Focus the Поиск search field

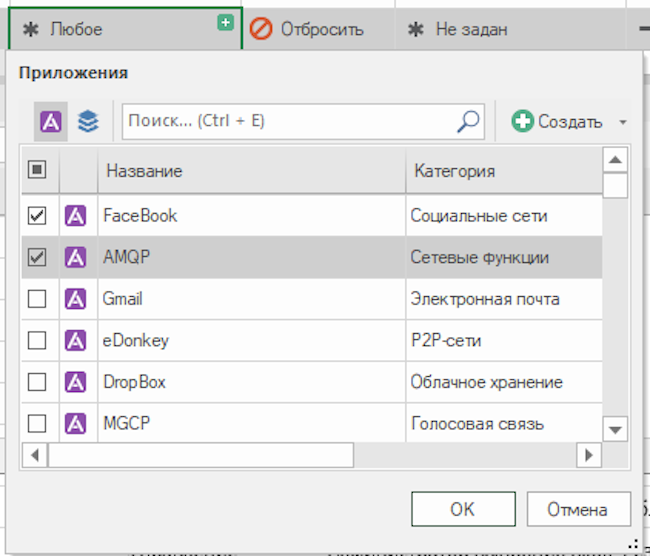[290, 121]
